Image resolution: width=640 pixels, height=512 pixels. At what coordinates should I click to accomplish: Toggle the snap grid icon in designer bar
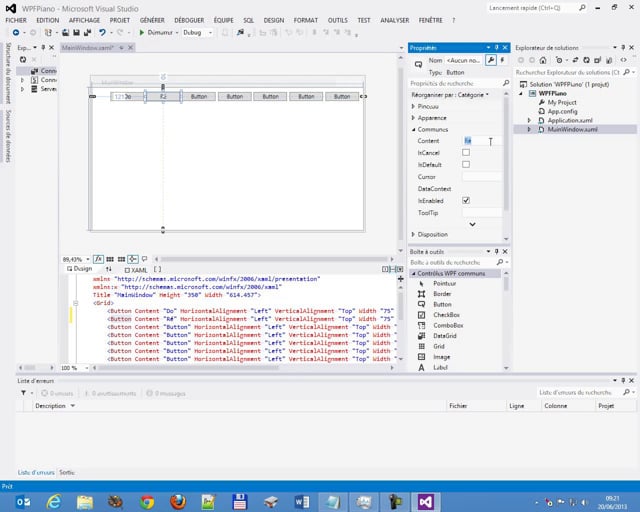coord(110,259)
